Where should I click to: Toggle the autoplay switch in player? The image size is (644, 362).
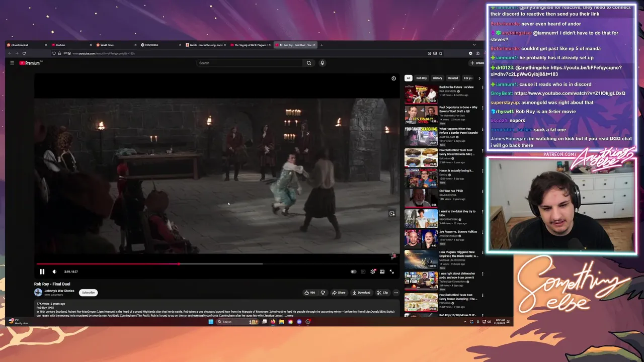353,271
